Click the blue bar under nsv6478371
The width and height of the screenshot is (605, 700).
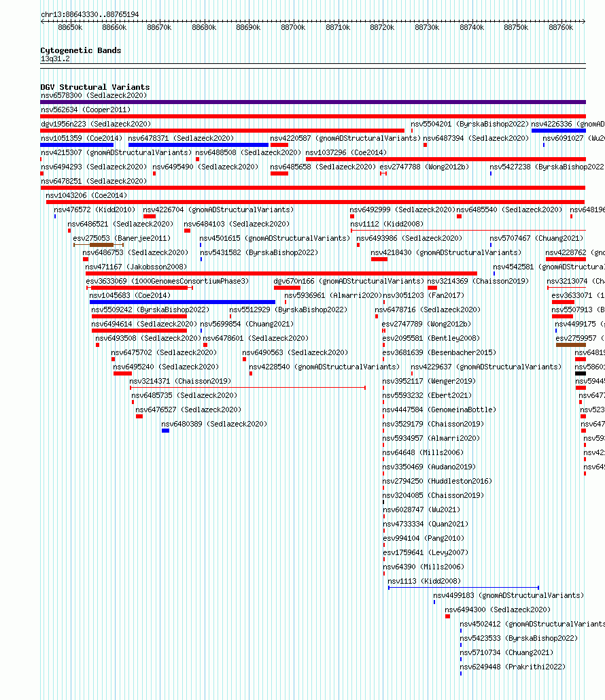[198, 145]
